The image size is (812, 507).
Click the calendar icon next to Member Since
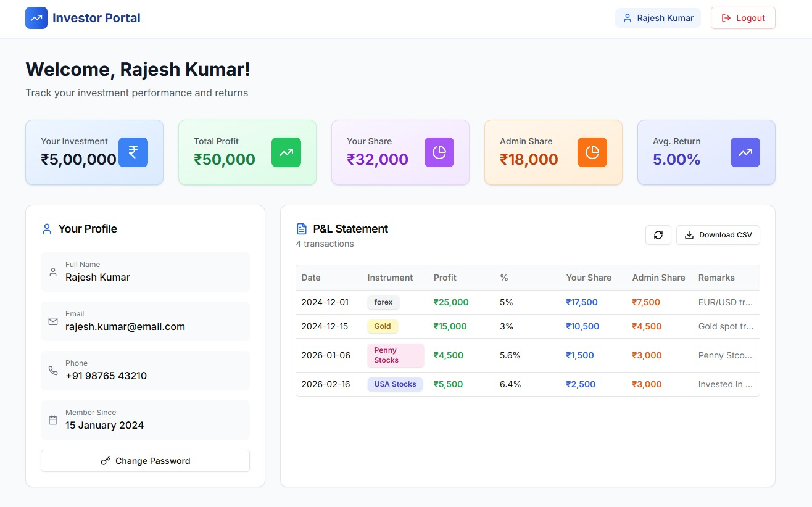[x=53, y=419]
